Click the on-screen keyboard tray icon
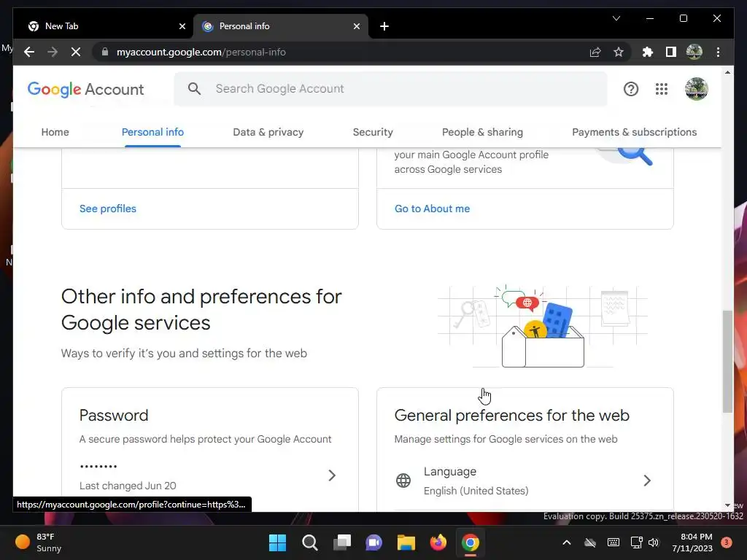Screen dimensions: 747x560 coord(613,542)
